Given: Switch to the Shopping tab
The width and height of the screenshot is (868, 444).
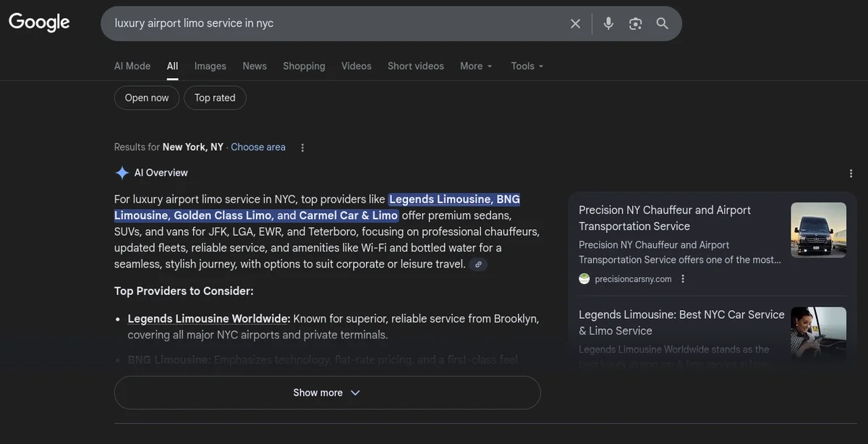Looking at the screenshot, I should [304, 66].
